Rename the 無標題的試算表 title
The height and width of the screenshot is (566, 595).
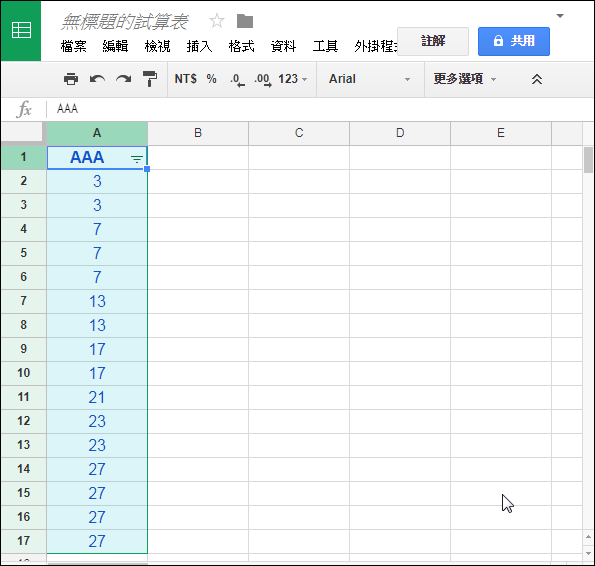point(124,21)
